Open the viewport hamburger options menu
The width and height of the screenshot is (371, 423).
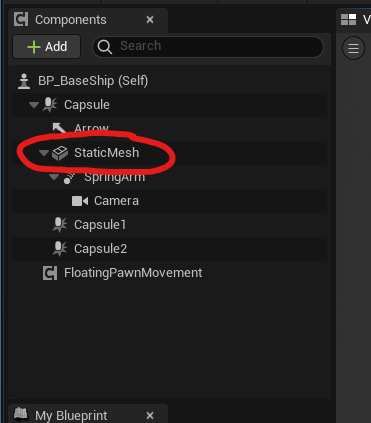353,48
